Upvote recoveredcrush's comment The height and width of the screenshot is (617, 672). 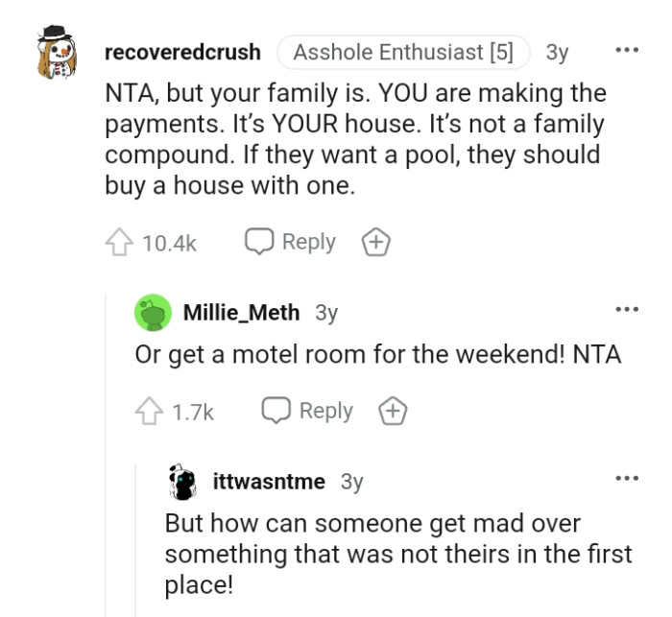[x=120, y=243]
